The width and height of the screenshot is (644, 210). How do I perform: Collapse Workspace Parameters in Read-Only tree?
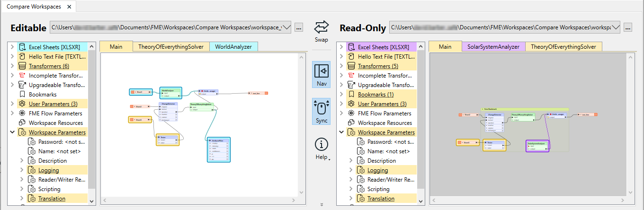[341, 132]
